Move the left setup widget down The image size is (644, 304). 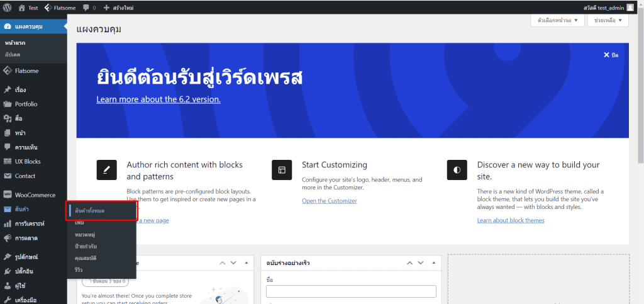(233, 263)
